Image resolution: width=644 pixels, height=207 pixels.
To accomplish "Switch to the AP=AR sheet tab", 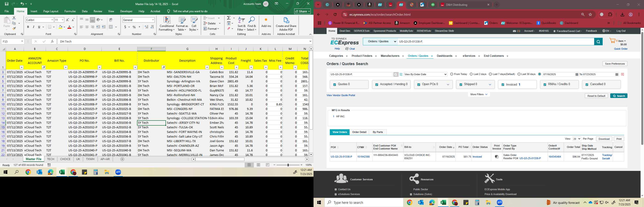I will point(105,159).
